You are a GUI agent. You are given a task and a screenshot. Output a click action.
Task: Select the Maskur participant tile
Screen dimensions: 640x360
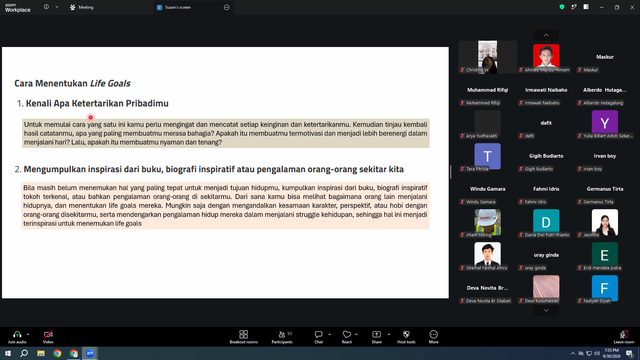pos(605,57)
